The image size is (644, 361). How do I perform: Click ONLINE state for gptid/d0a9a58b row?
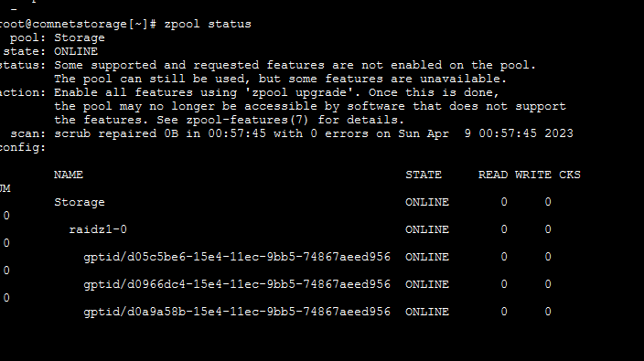[427, 312]
